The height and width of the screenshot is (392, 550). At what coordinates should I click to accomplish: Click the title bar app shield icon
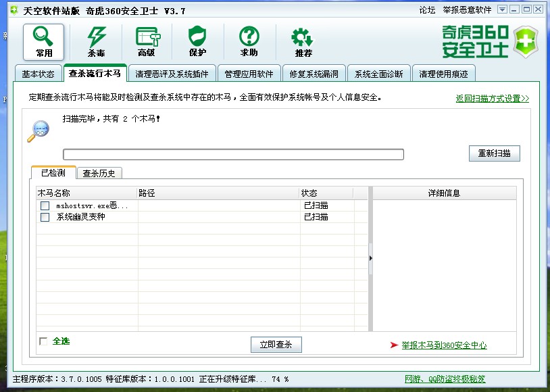coord(14,10)
